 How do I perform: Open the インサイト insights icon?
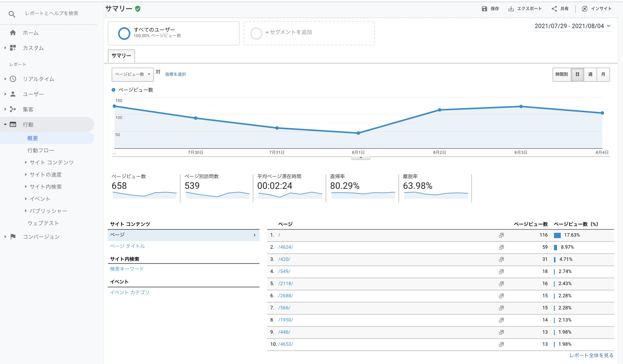point(585,9)
